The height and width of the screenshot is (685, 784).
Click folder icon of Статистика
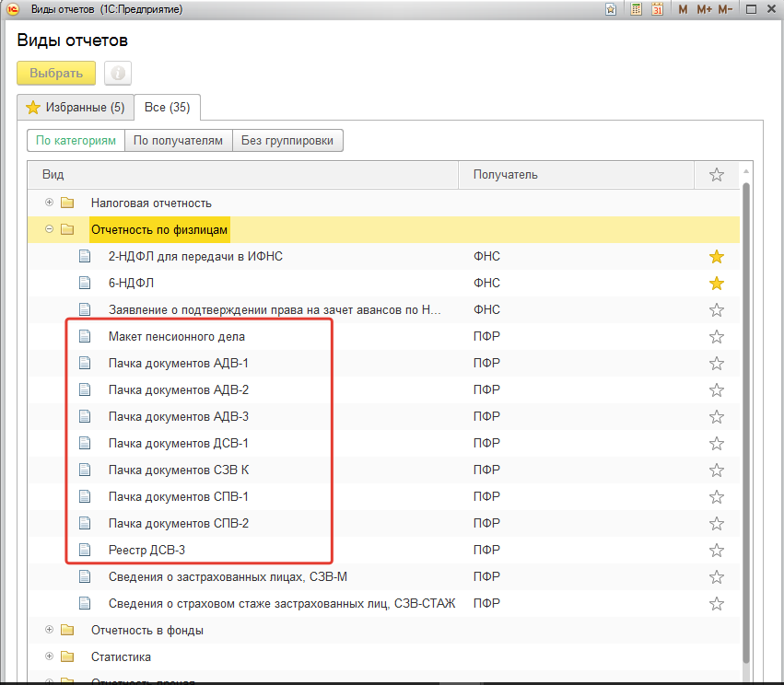point(67,656)
